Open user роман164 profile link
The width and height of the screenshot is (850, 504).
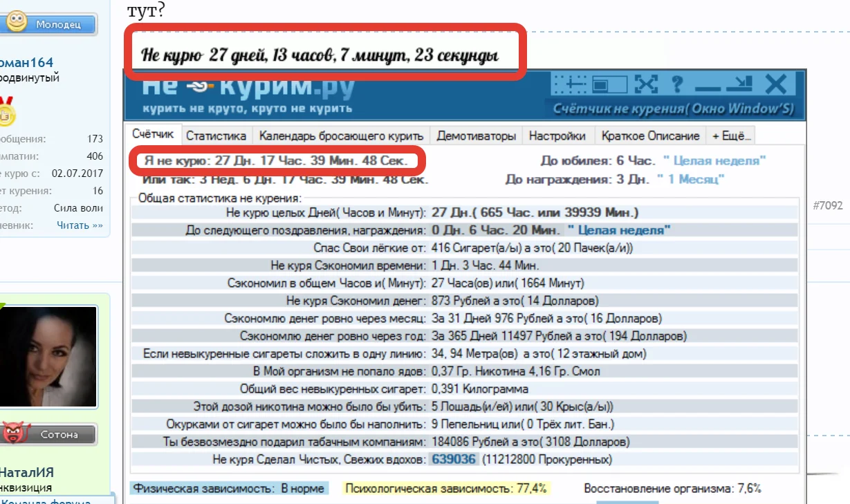click(26, 63)
